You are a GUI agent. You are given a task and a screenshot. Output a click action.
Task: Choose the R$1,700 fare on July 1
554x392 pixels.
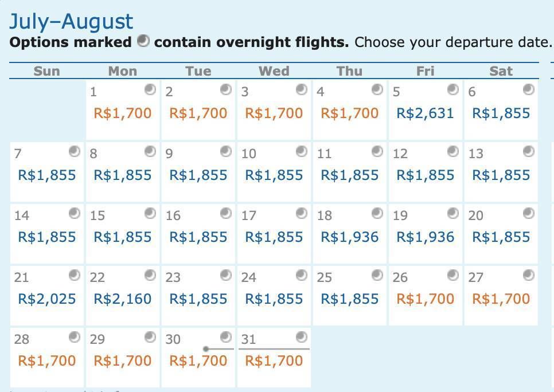[x=123, y=113]
